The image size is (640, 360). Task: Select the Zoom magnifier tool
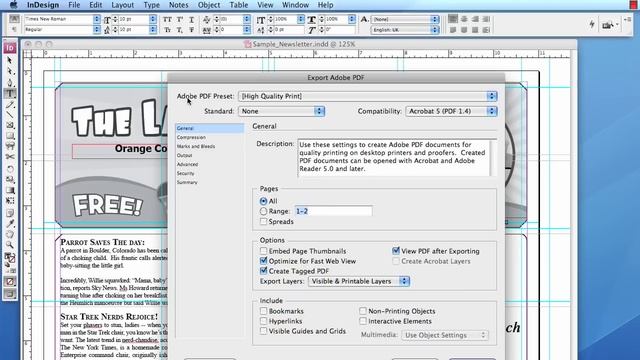coord(10,245)
